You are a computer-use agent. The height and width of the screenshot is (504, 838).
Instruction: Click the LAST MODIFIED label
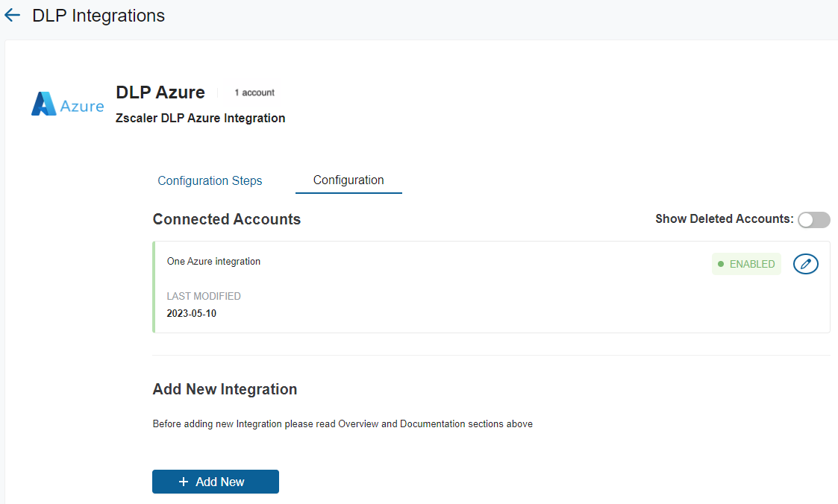(204, 296)
